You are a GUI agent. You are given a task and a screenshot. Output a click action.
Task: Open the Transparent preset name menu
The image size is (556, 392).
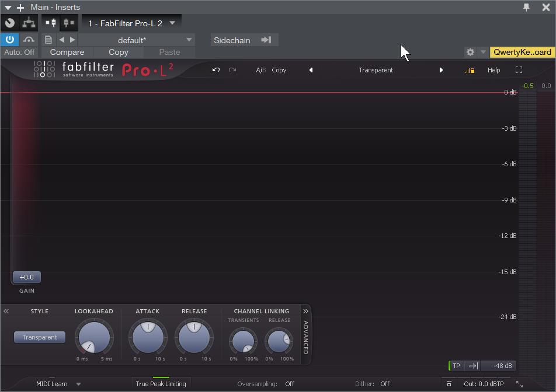376,70
